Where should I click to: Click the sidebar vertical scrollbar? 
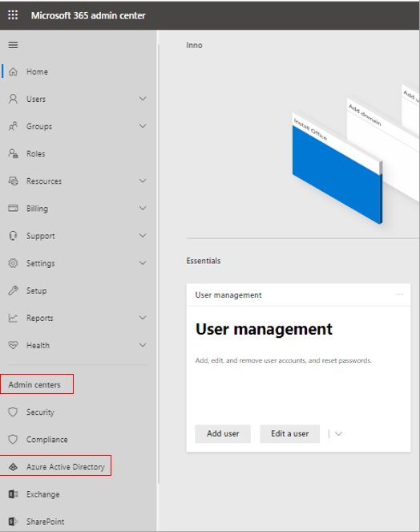click(x=159, y=263)
